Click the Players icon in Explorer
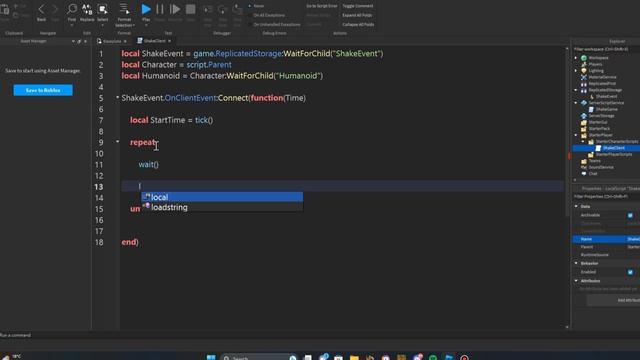The height and width of the screenshot is (360, 640). (x=584, y=64)
